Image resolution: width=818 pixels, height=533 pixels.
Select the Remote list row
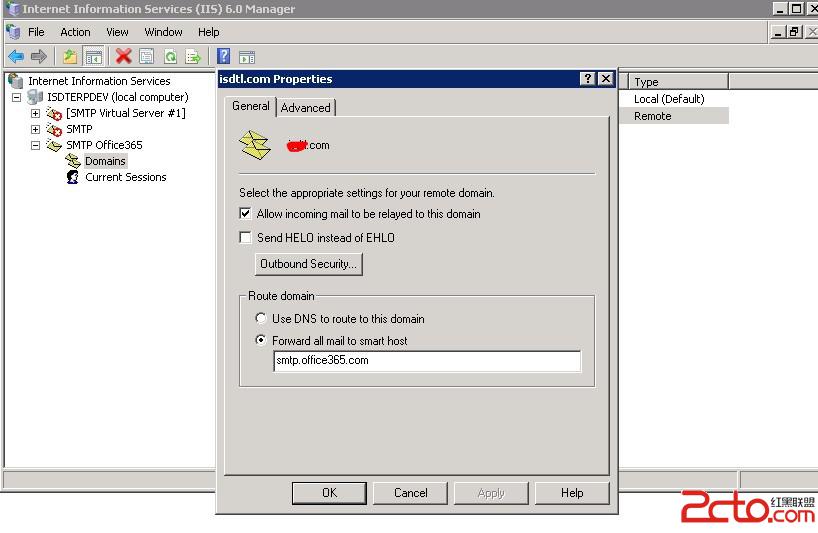point(674,116)
